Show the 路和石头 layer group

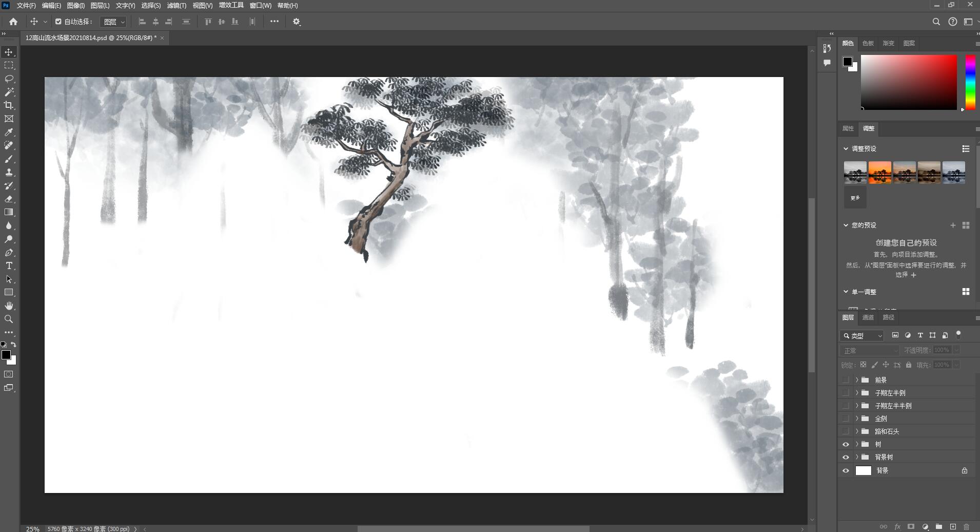click(x=846, y=431)
